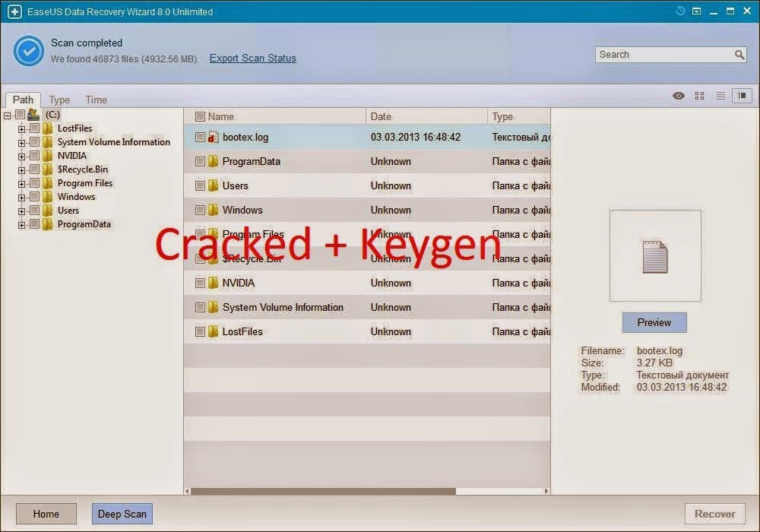Click the System Volume Information folder icon in list

tap(214, 307)
